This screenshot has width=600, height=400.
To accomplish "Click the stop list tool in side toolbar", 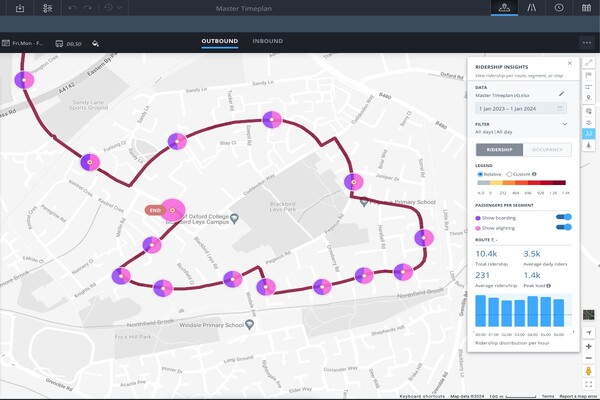I will coord(589,87).
